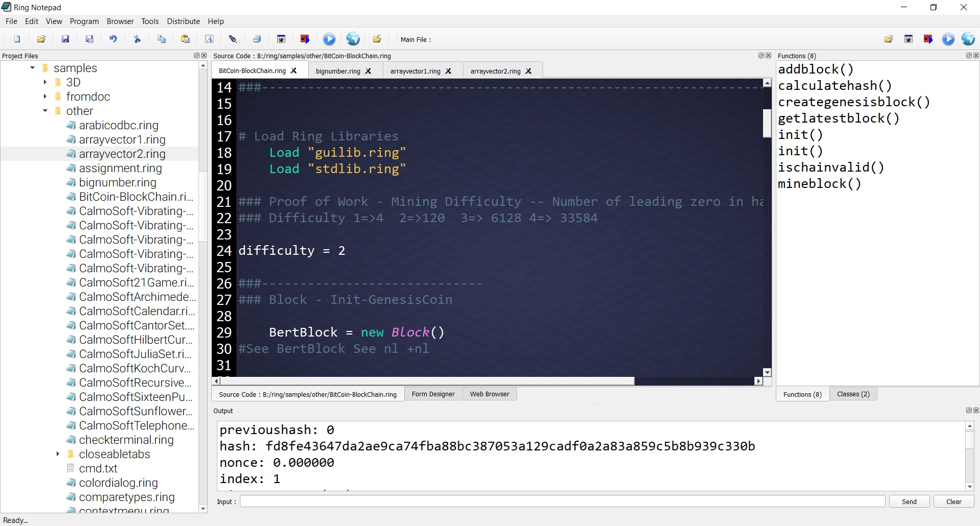980x526 pixels.
Task: Float the Output panel
Action: 968,411
